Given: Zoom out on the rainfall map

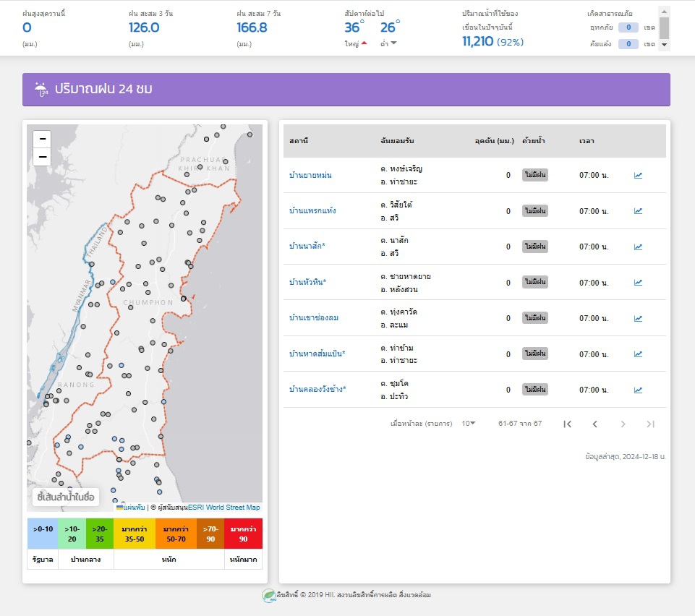Looking at the screenshot, I should (42, 157).
